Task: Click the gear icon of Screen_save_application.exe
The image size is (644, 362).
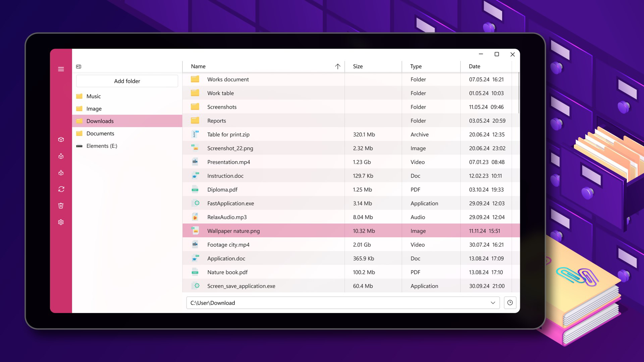Action: (197, 286)
